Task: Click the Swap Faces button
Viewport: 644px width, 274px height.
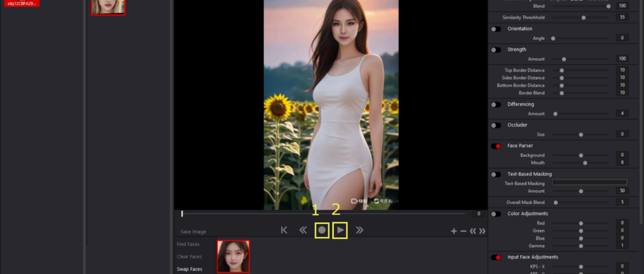Action: 189,269
